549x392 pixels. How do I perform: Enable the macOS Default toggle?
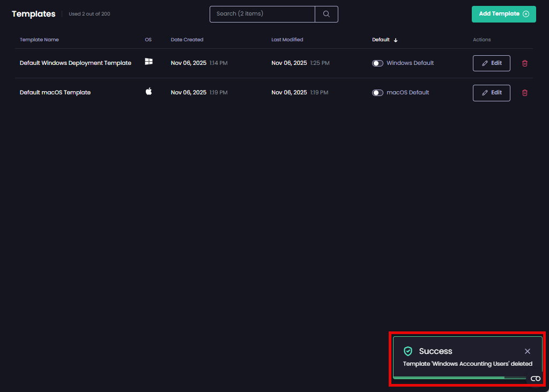click(378, 92)
